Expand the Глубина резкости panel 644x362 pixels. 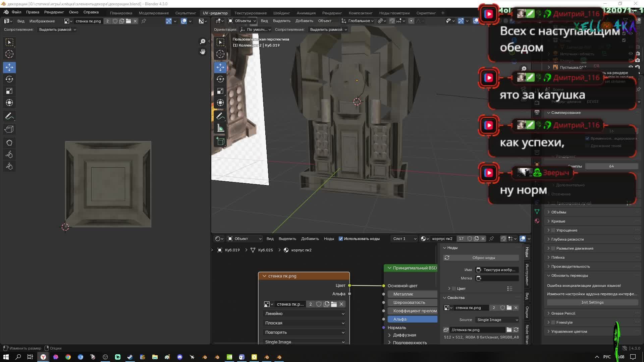point(568,239)
